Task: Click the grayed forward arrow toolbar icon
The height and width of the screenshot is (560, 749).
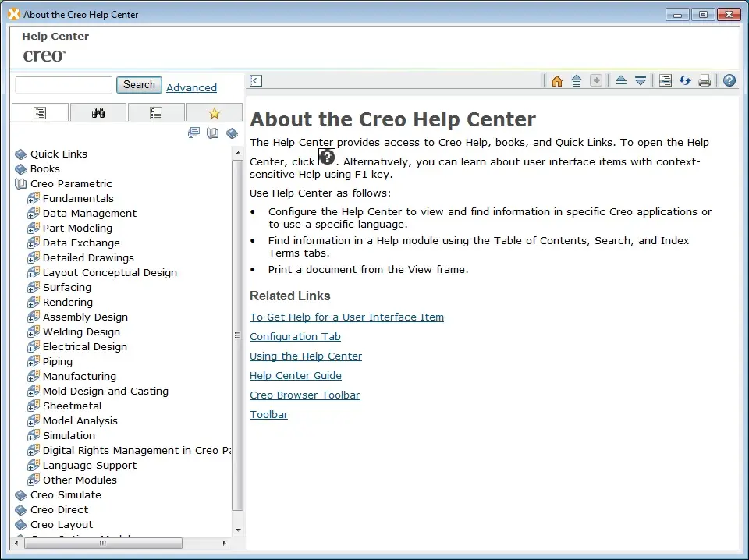Action: (x=595, y=80)
